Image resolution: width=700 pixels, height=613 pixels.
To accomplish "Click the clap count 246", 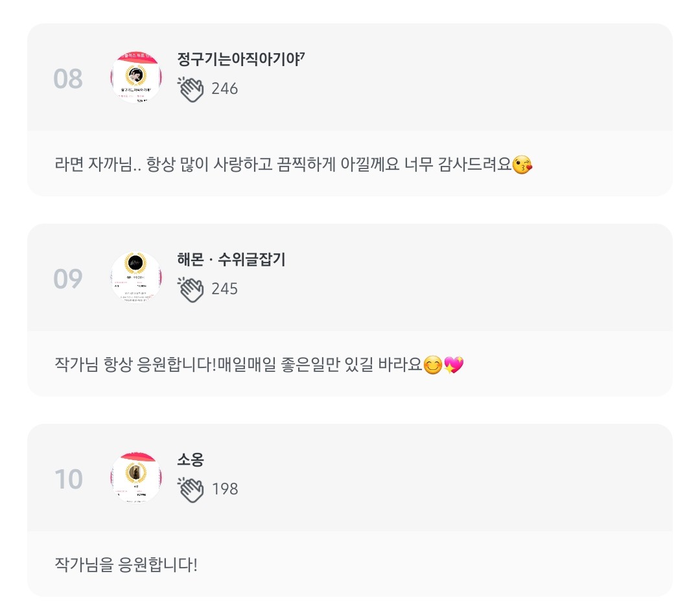I will [225, 89].
